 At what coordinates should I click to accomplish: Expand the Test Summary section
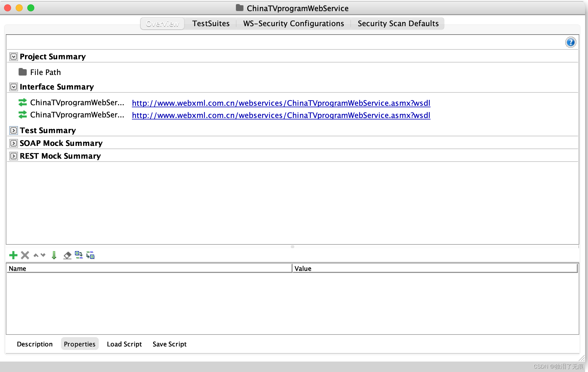coord(14,130)
